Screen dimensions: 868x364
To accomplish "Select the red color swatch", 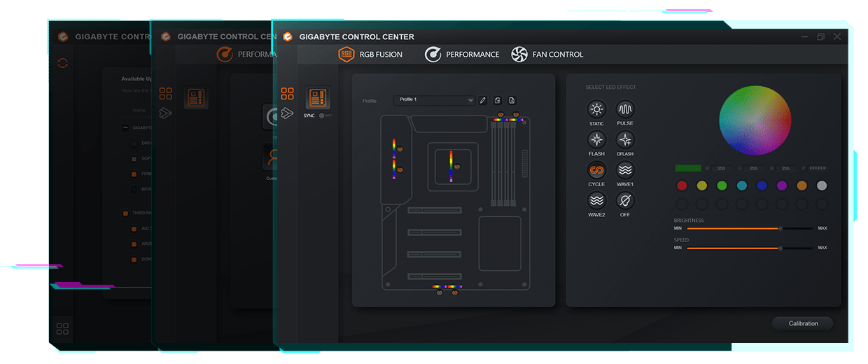I will pyautogui.click(x=682, y=185).
